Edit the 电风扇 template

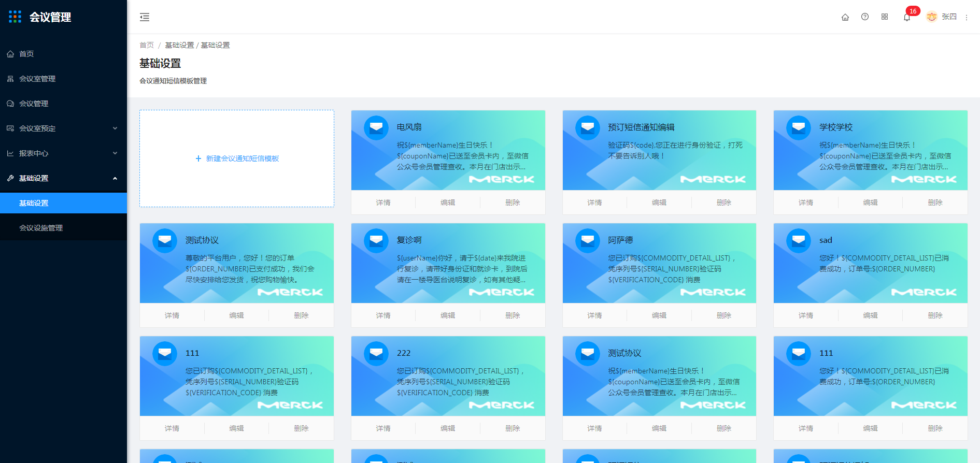click(448, 202)
